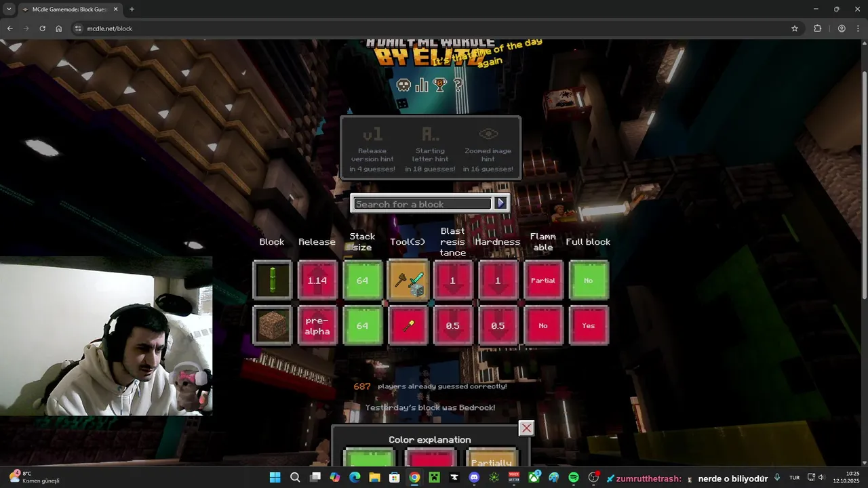
Task: Click the microphone tray icon
Action: click(x=777, y=477)
